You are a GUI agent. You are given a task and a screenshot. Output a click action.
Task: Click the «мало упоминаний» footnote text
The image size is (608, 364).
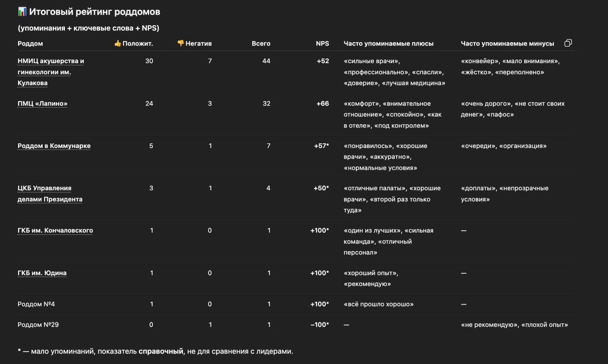click(x=155, y=352)
